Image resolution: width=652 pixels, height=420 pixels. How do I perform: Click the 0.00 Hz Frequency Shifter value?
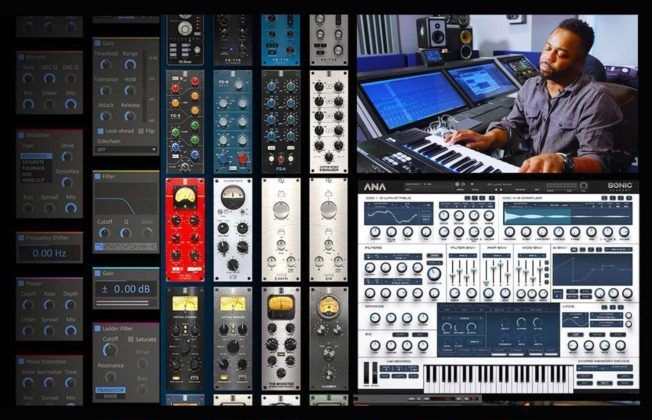pos(49,253)
